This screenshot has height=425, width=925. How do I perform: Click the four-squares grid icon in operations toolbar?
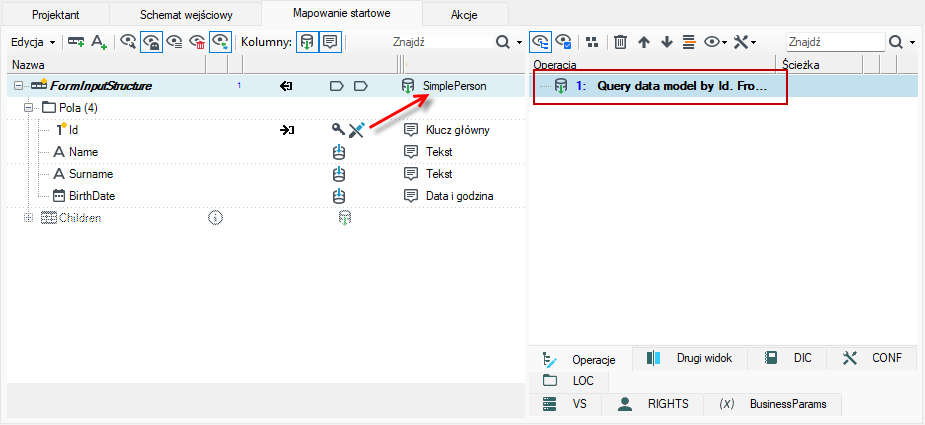(592, 42)
